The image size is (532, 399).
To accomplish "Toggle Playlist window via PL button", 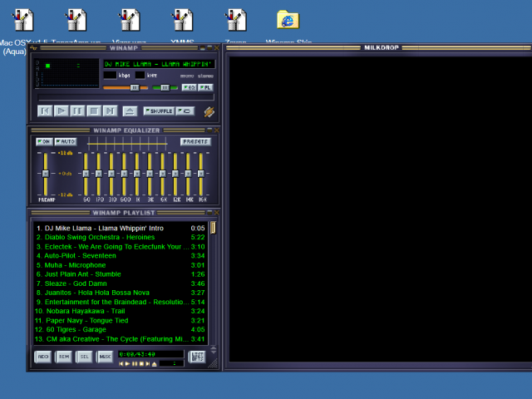I will click(205, 87).
